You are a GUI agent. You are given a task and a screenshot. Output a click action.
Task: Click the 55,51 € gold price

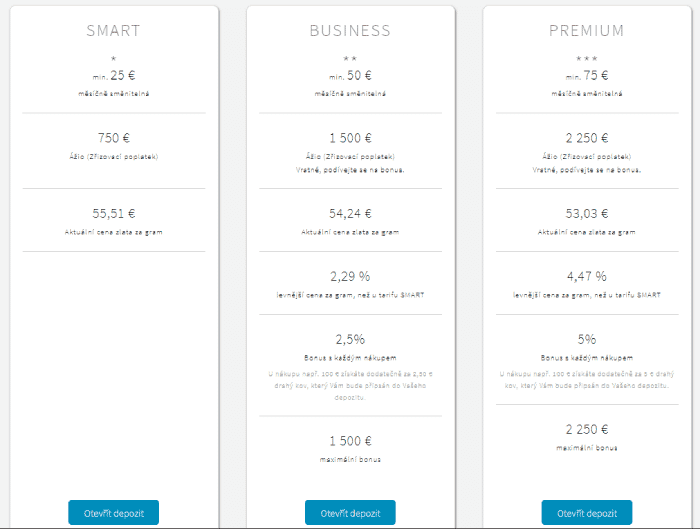(113, 213)
